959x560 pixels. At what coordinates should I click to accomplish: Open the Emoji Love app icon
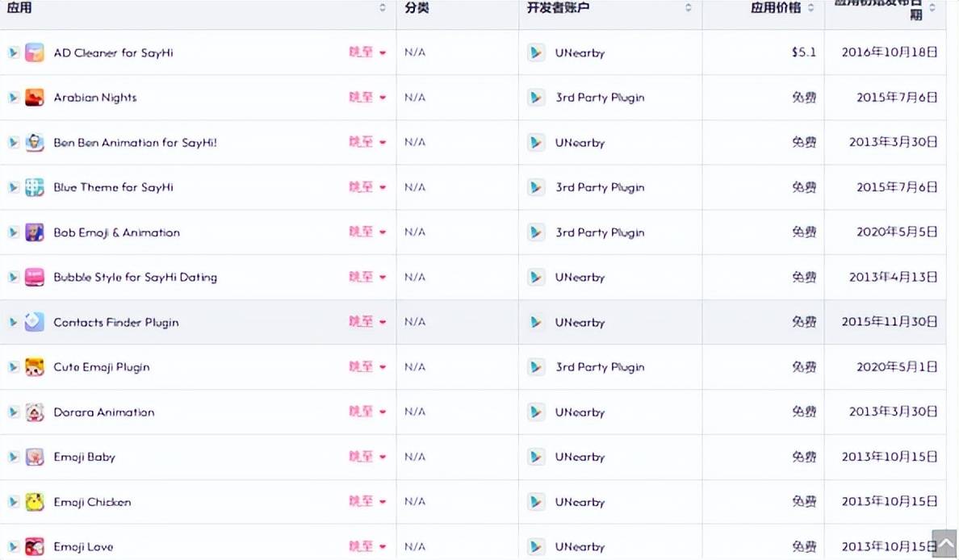34,546
